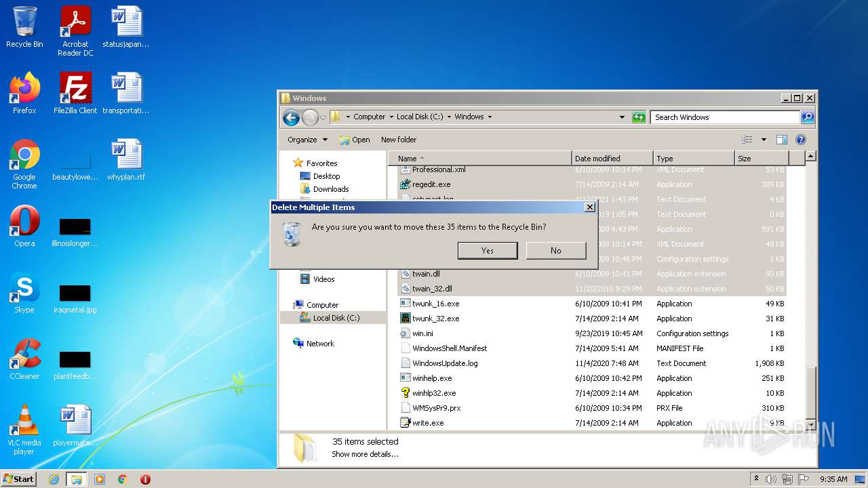Image resolution: width=868 pixels, height=488 pixels.
Task: Select iraqmetal.jpg desktop image
Action: (75, 298)
